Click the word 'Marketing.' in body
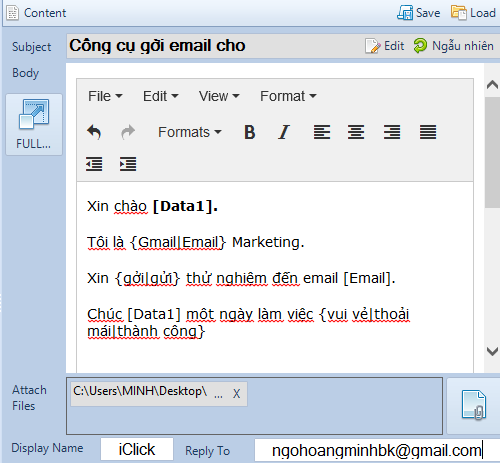 pyautogui.click(x=268, y=242)
